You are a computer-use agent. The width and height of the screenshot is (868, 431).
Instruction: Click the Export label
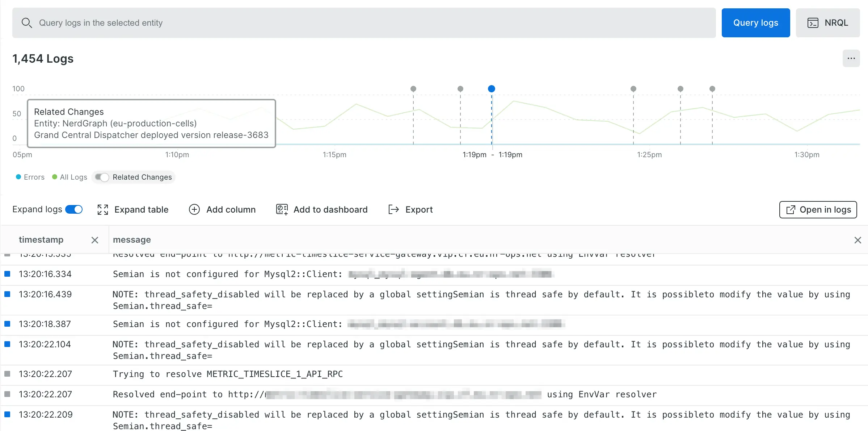click(419, 210)
